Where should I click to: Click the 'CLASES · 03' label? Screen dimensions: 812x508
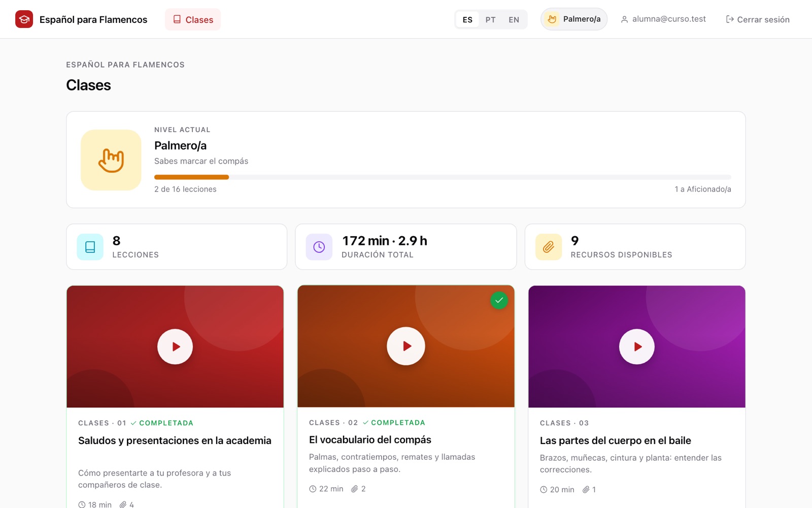[564, 423]
